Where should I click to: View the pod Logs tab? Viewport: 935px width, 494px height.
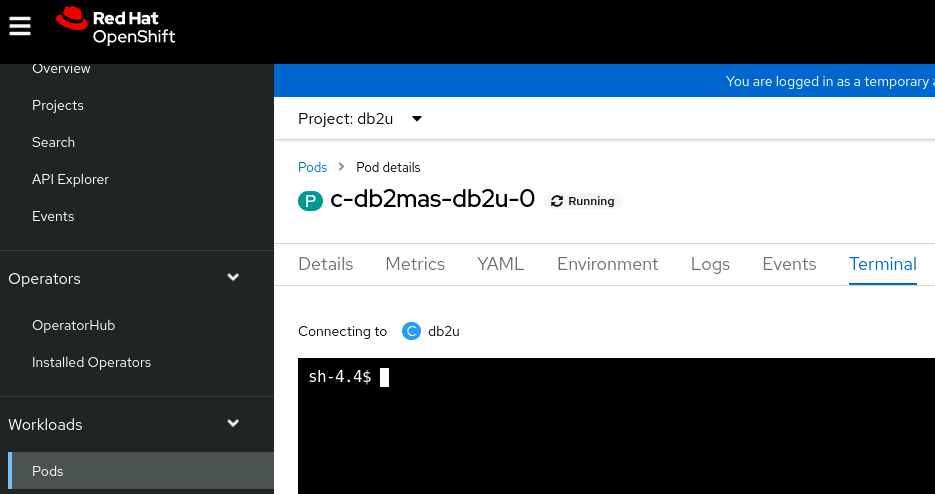pos(710,264)
